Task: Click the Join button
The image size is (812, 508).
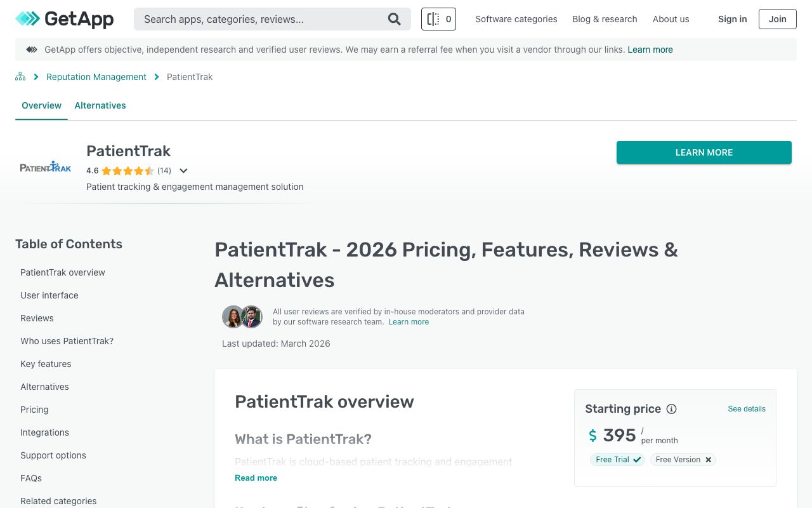Action: click(778, 19)
